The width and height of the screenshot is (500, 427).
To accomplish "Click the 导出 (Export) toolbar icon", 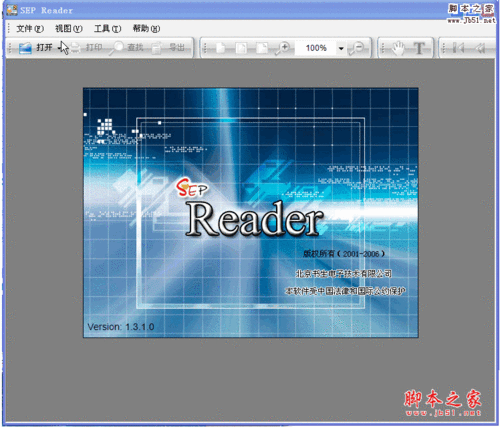I will [x=157, y=48].
